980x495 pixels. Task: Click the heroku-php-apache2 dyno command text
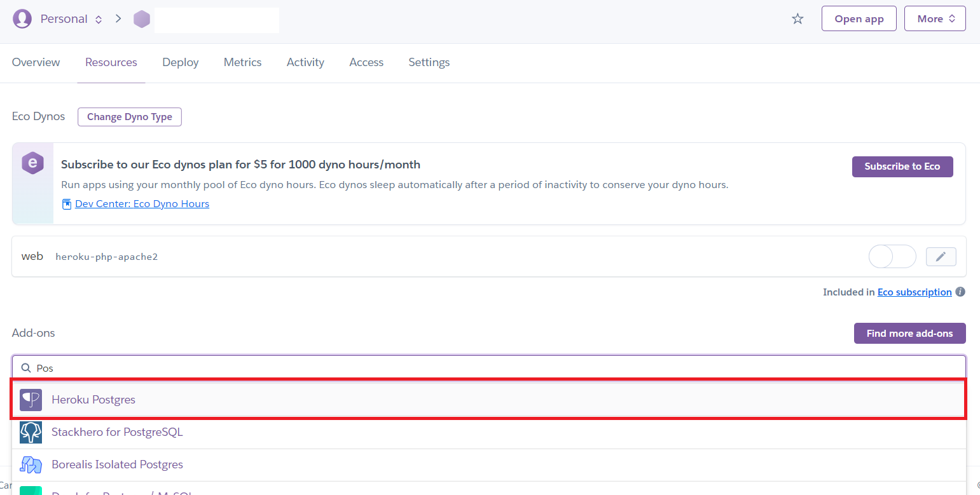[x=107, y=257]
